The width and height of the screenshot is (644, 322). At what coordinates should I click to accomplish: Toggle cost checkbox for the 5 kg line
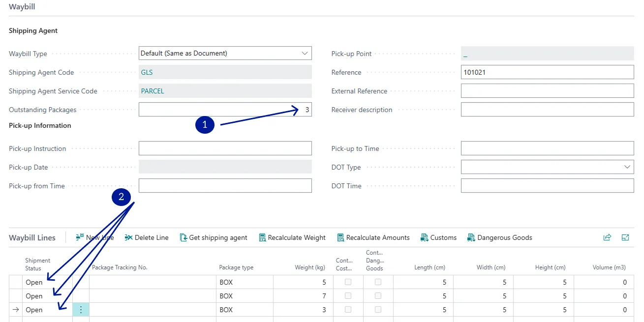pyautogui.click(x=348, y=282)
